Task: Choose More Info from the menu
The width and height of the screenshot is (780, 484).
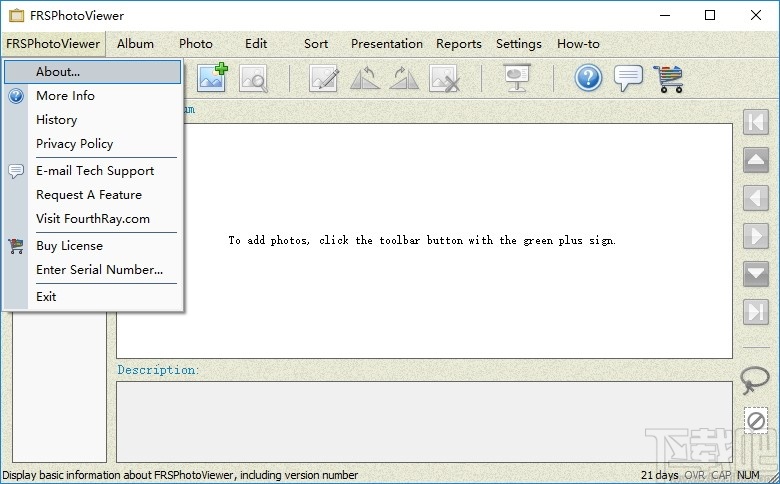Action: tap(93, 96)
